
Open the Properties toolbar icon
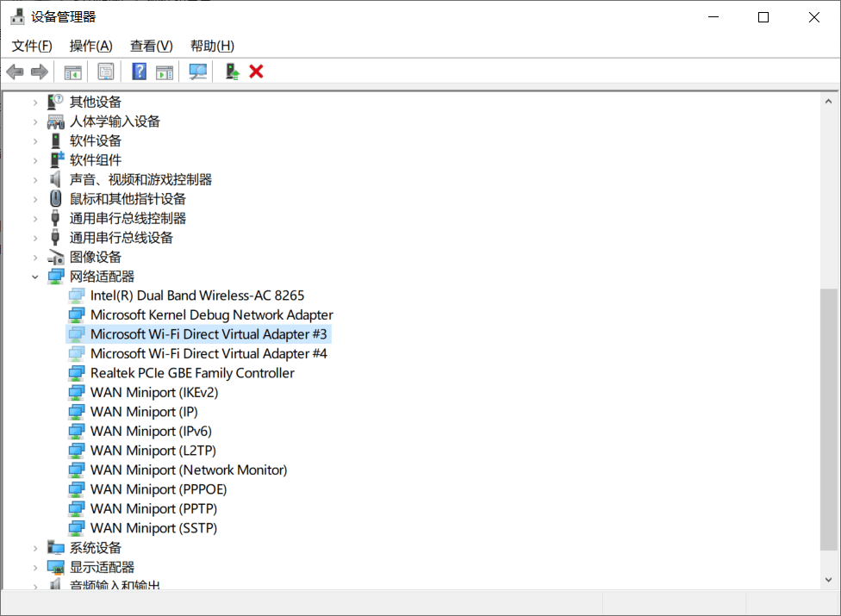tap(106, 72)
